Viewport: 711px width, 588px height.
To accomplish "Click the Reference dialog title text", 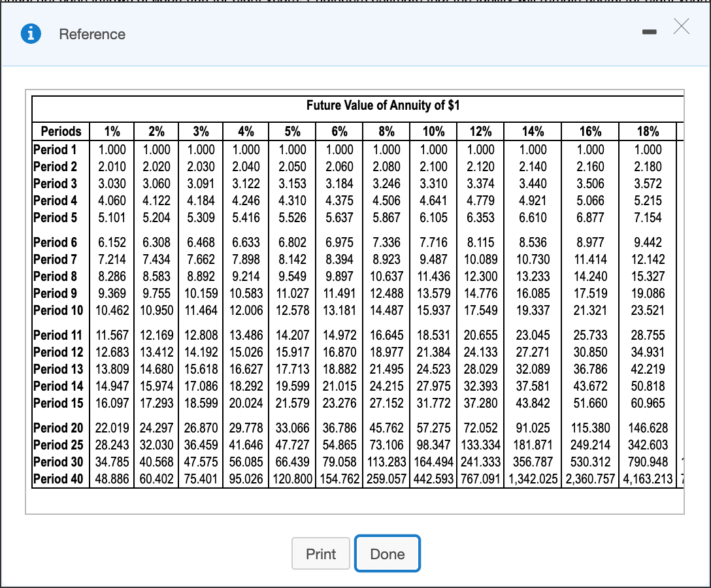I will (x=92, y=35).
